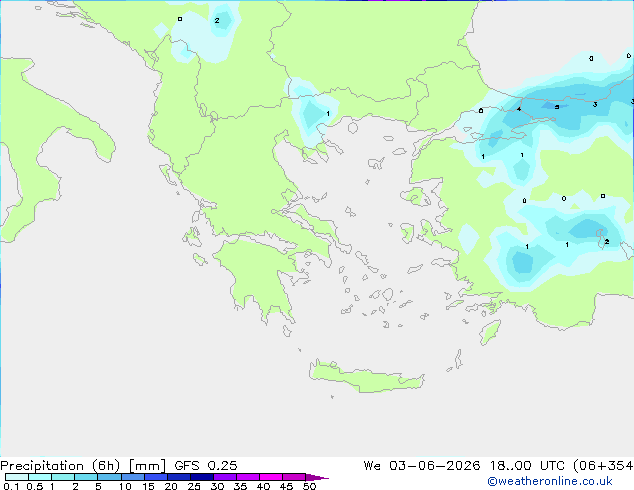Click the 30–35 mm purple legend swatch
Viewport: 634px width, 490px height.
225,477
